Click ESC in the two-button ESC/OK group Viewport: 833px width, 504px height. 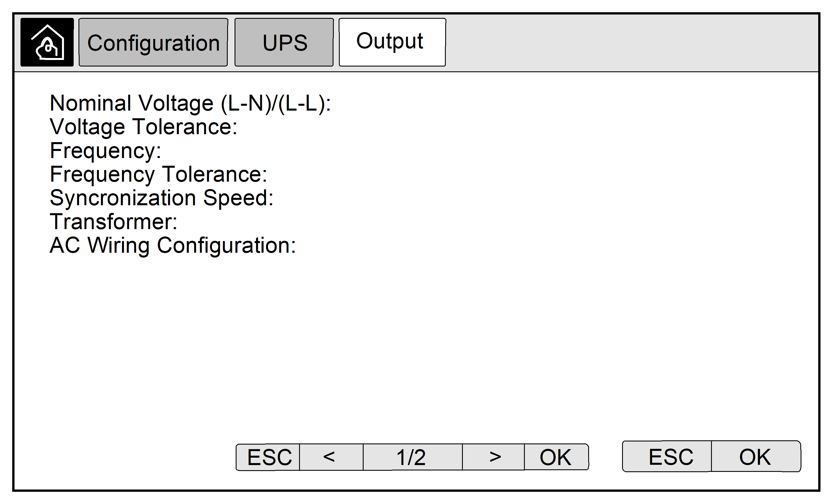[x=667, y=456]
